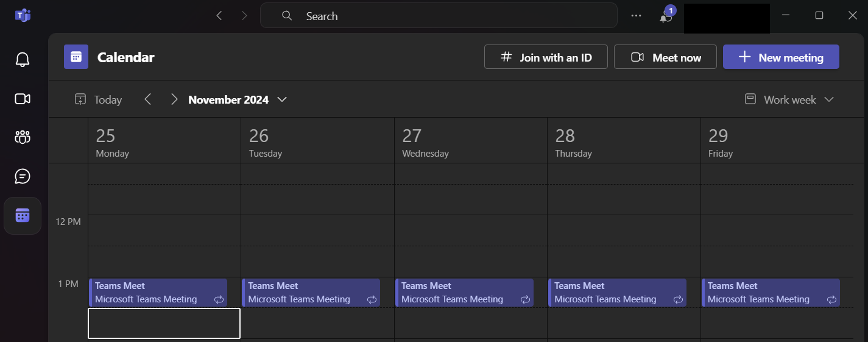Click the Search box
The height and width of the screenshot is (342, 868).
click(x=439, y=16)
